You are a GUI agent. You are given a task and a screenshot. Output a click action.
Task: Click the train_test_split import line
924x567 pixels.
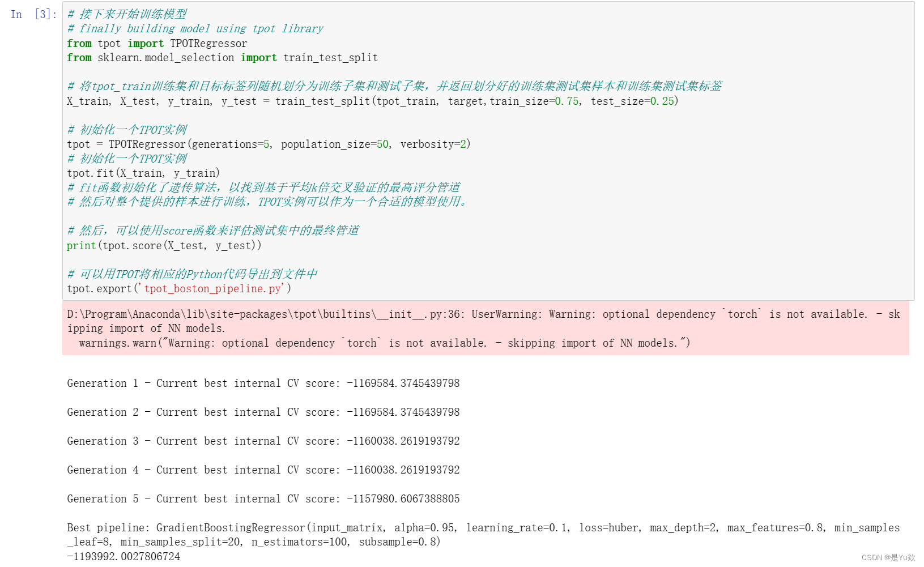coord(222,58)
